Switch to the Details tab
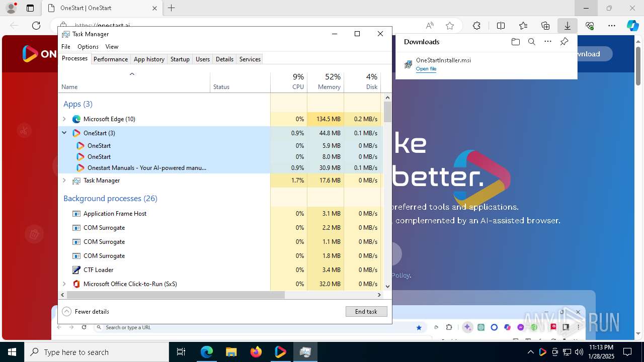Viewport: 644px width, 362px height. (224, 59)
